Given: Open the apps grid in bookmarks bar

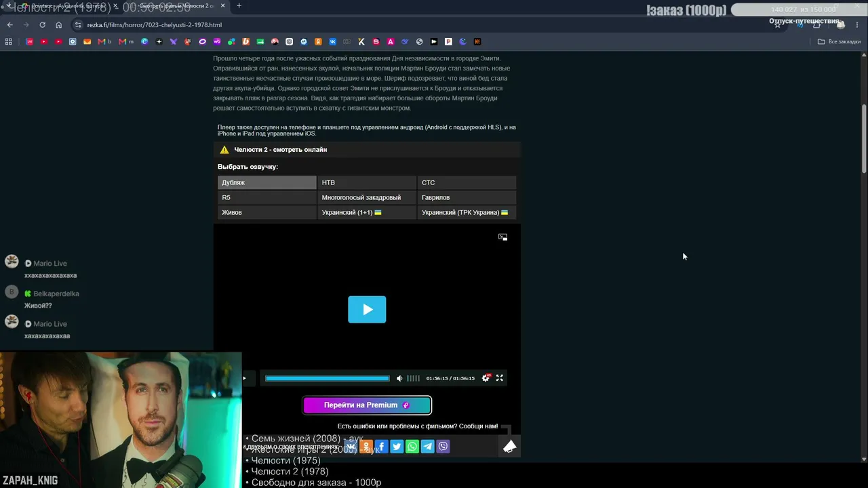Looking at the screenshot, I should [9, 42].
